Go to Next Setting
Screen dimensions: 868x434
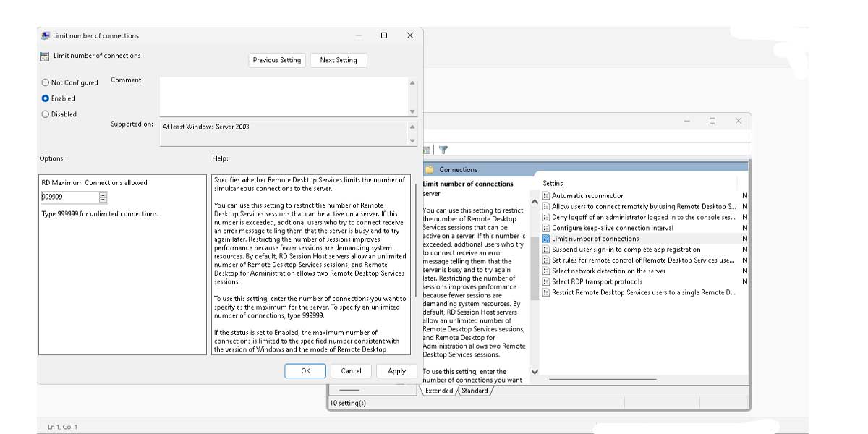(x=339, y=60)
